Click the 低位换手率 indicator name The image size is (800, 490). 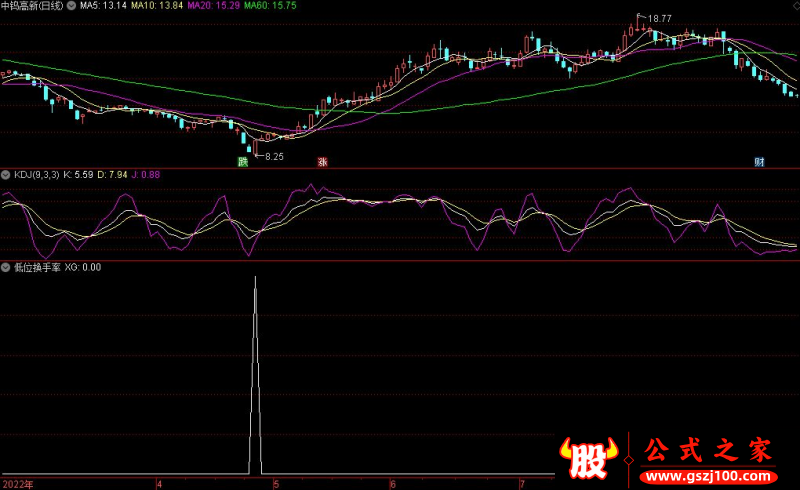(37, 267)
